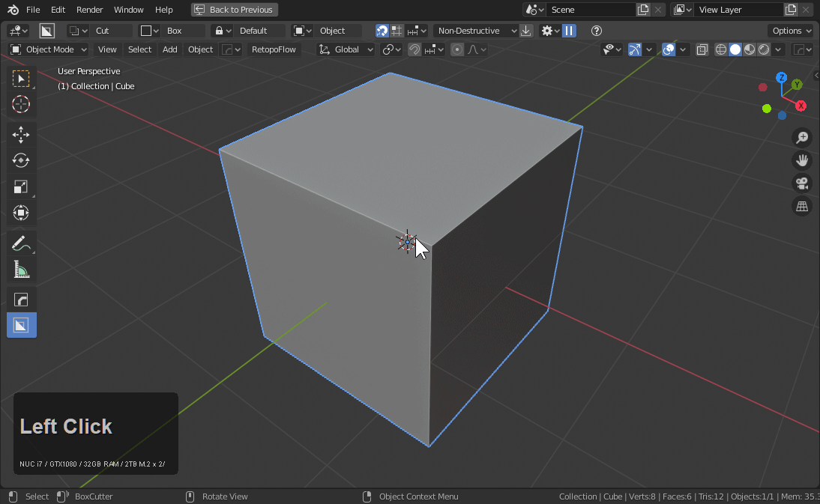
Task: Open the Render menu
Action: [x=89, y=10]
